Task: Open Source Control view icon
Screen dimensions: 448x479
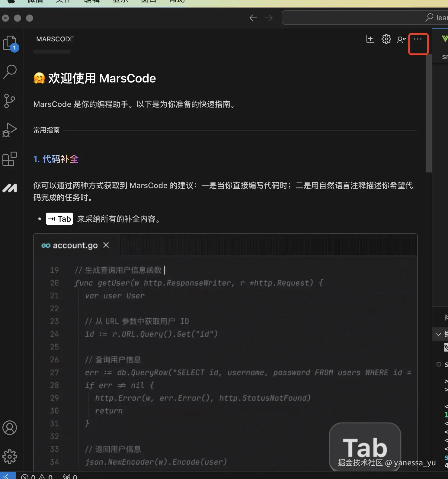Action: pyautogui.click(x=9, y=101)
